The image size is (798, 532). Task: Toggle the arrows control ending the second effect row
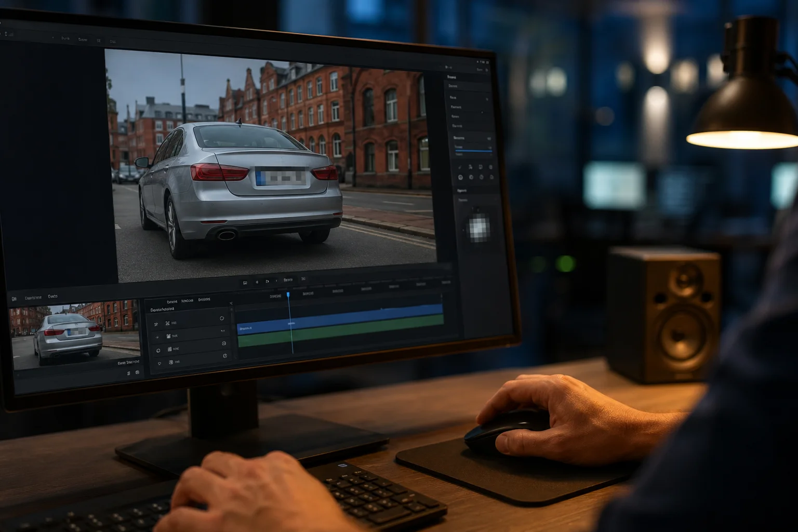pos(223,330)
